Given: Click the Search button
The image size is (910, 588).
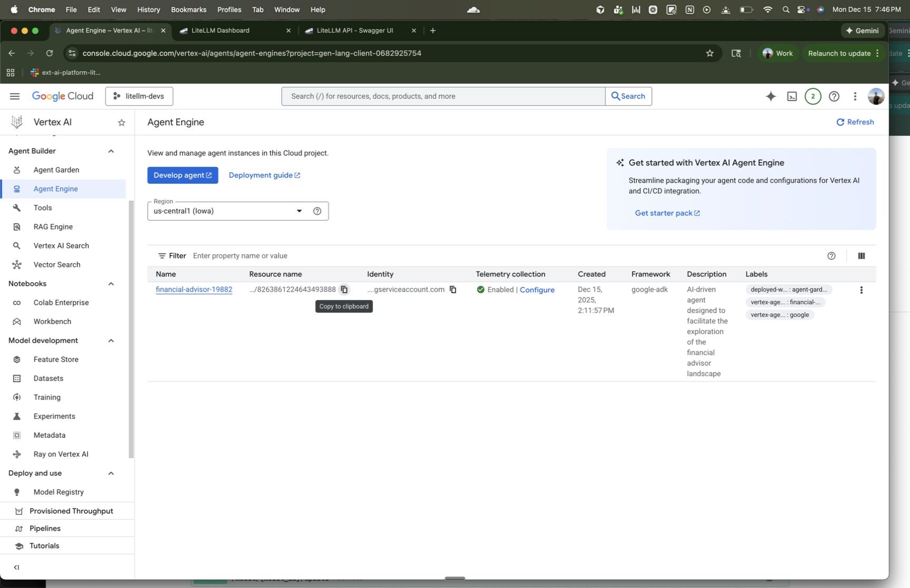Looking at the screenshot, I should click(x=628, y=96).
